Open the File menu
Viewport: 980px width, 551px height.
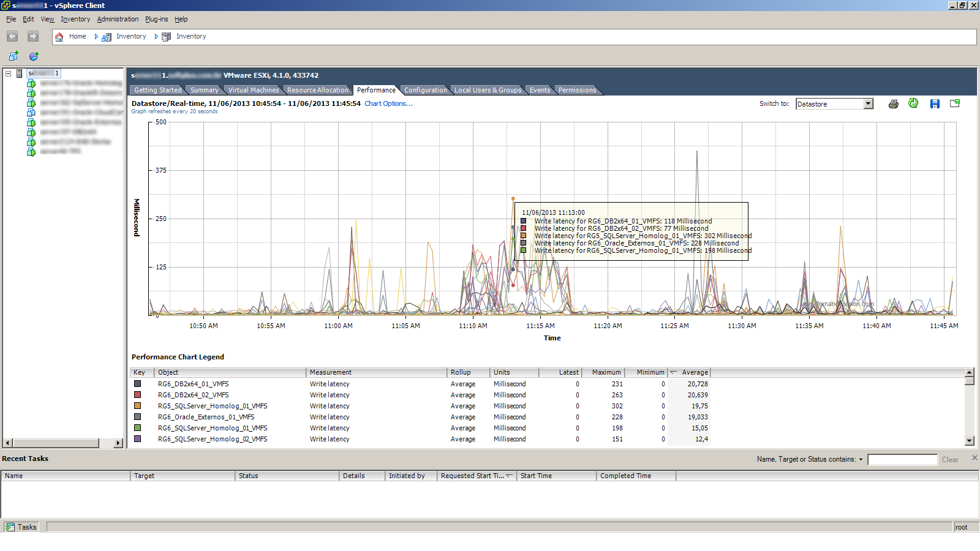pos(11,20)
